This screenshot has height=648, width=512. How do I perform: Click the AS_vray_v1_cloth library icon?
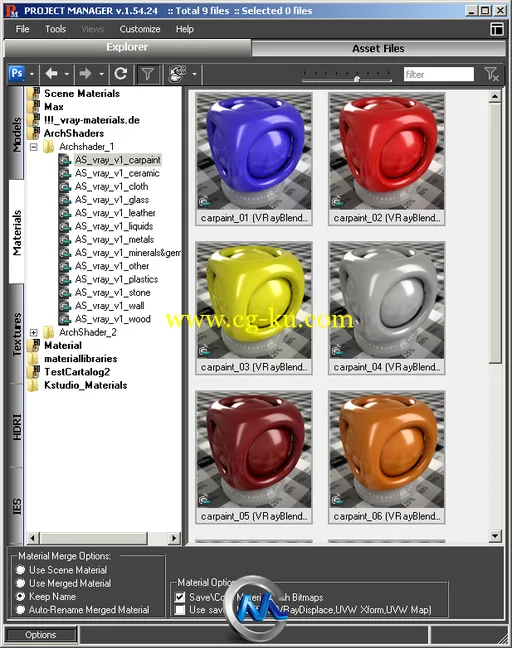pos(65,186)
